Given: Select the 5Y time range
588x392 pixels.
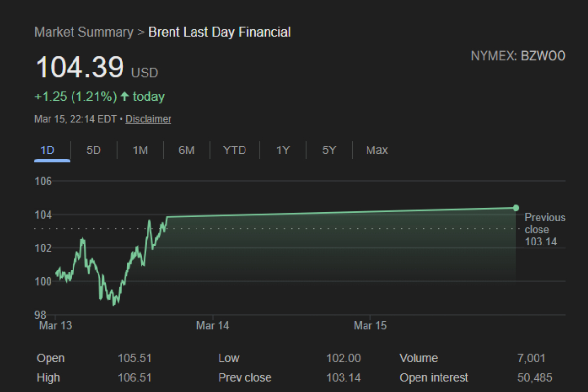Looking at the screenshot, I should (x=329, y=150).
